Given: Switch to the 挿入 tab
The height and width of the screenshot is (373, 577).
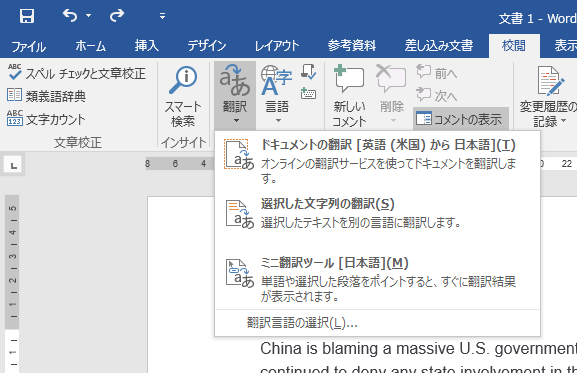Looking at the screenshot, I should point(146,46).
